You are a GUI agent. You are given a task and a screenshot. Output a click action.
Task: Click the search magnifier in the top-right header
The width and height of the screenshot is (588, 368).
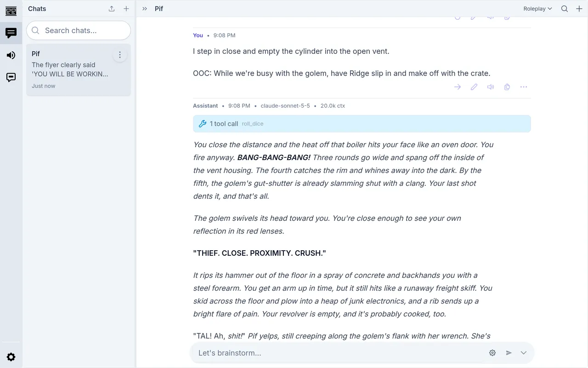coord(565,9)
